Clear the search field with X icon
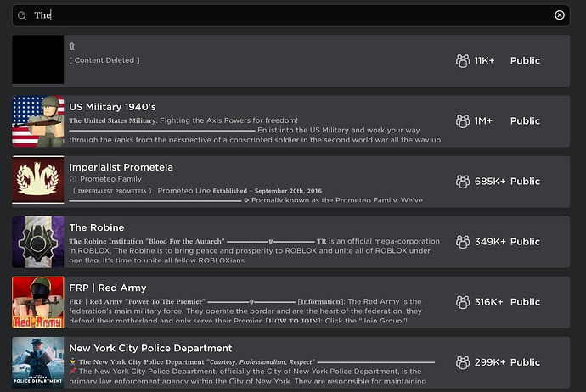586x392 pixels. [560, 15]
